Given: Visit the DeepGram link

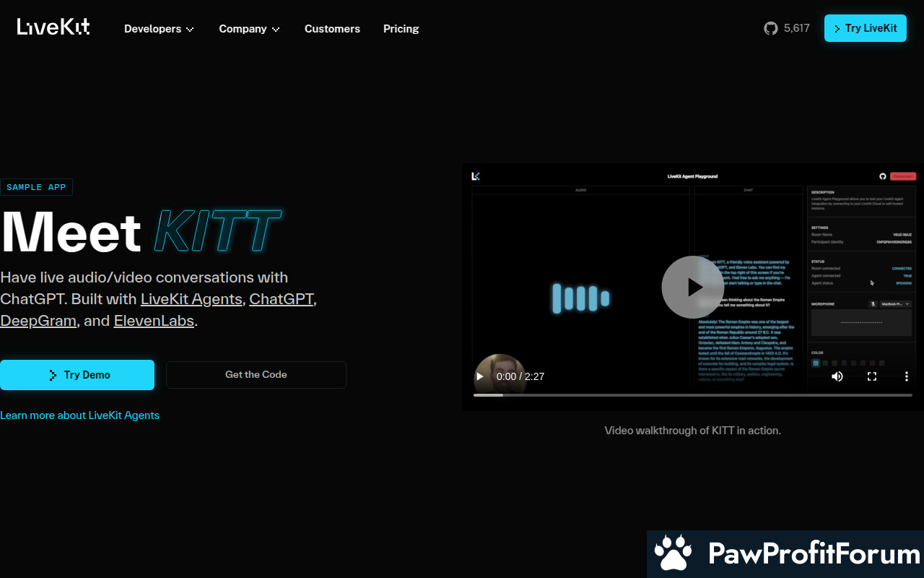Looking at the screenshot, I should pos(38,321).
